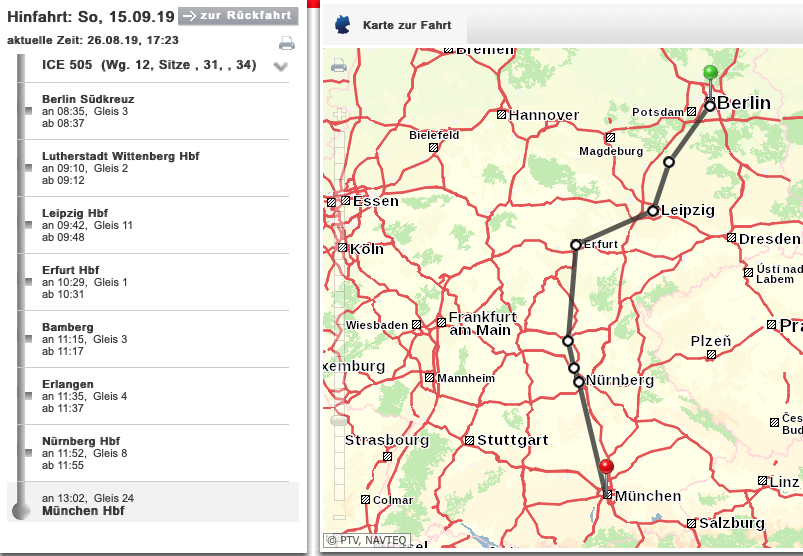Collapse the ICE 505 train details chevron
803x556 pixels.
pos(281,67)
